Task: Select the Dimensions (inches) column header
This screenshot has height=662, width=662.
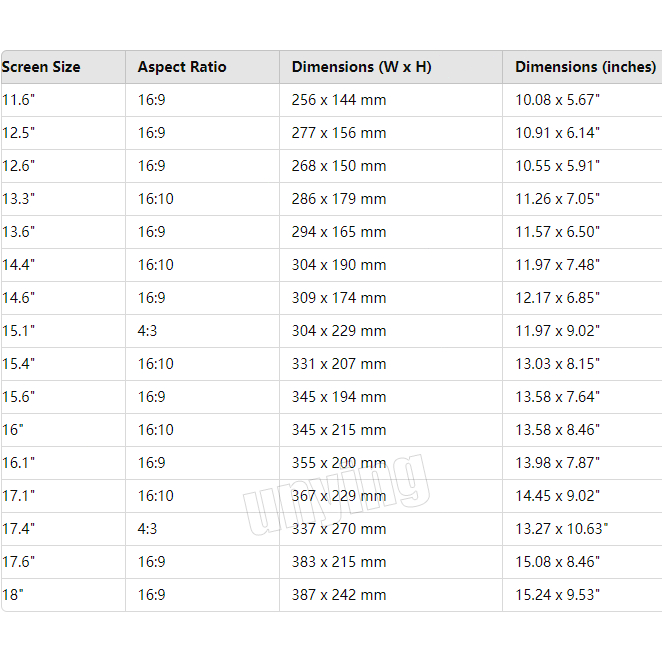Action: (585, 67)
